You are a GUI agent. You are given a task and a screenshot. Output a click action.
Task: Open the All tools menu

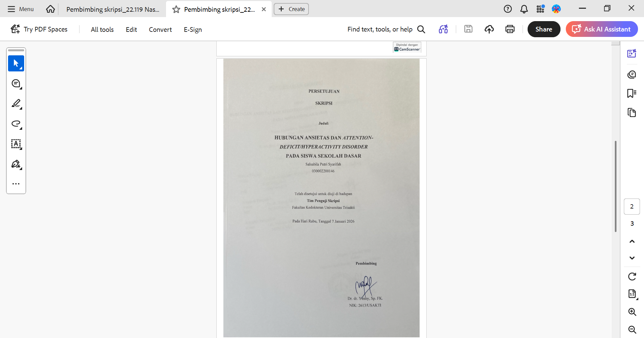(102, 30)
